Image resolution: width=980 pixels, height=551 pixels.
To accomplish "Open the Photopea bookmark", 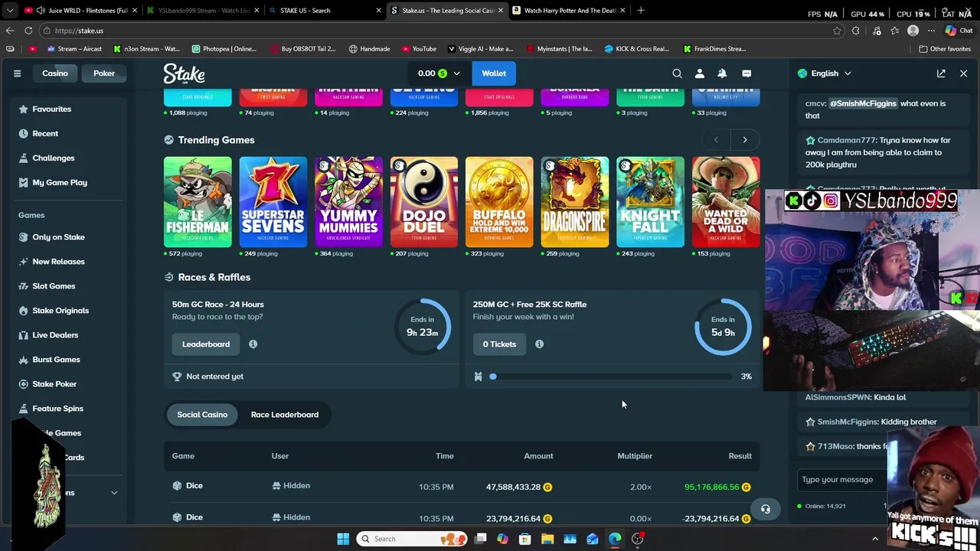I will [224, 49].
